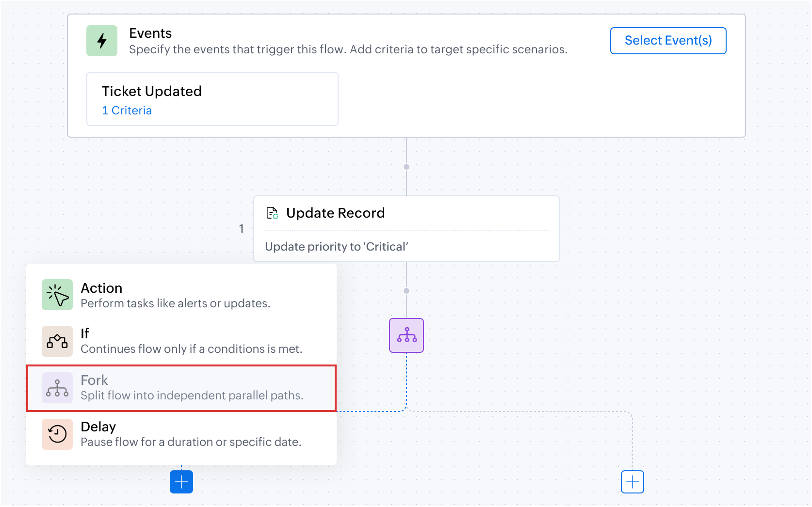
Task: Choose Delay to pause the flow
Action: pos(181,434)
